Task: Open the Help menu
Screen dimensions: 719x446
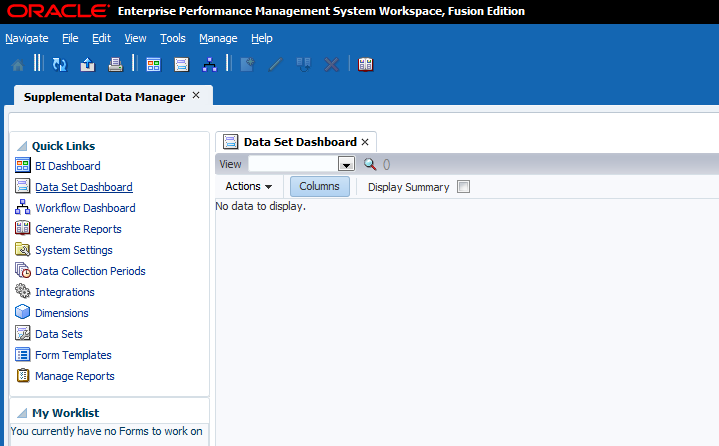Action: 262,39
